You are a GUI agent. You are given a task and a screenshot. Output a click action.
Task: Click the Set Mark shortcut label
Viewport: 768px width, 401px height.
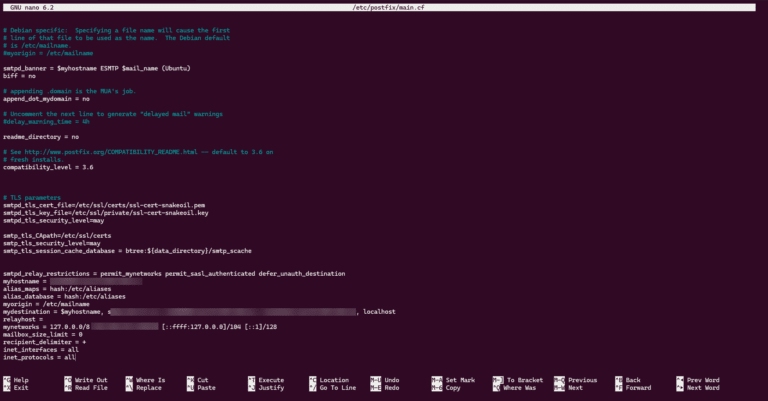460,380
